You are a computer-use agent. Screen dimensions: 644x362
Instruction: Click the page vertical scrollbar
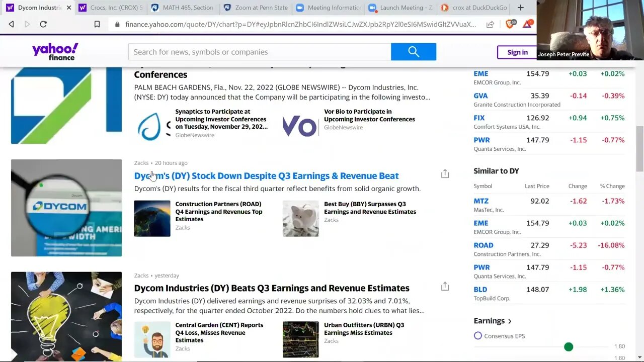pyautogui.click(x=639, y=148)
